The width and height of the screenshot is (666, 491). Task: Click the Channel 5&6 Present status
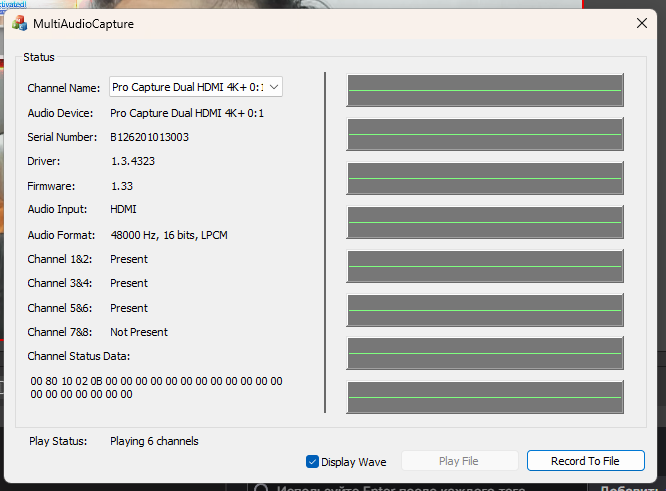point(129,308)
